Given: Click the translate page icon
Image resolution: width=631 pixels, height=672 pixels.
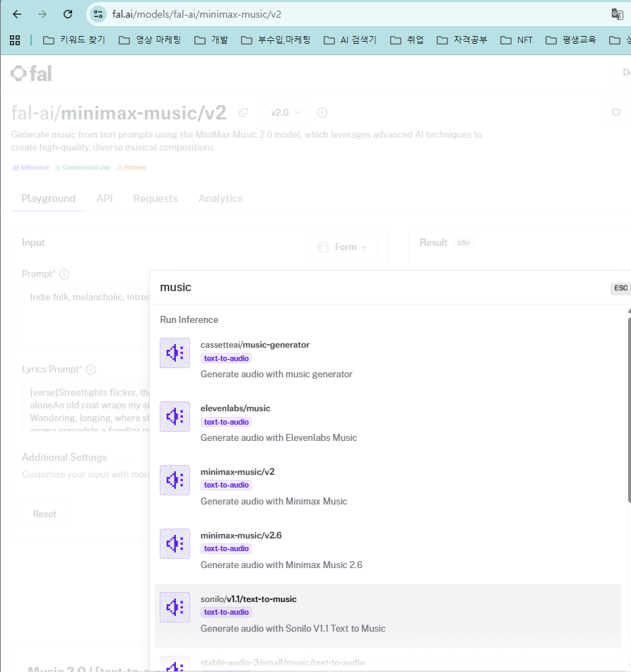Looking at the screenshot, I should [x=617, y=14].
